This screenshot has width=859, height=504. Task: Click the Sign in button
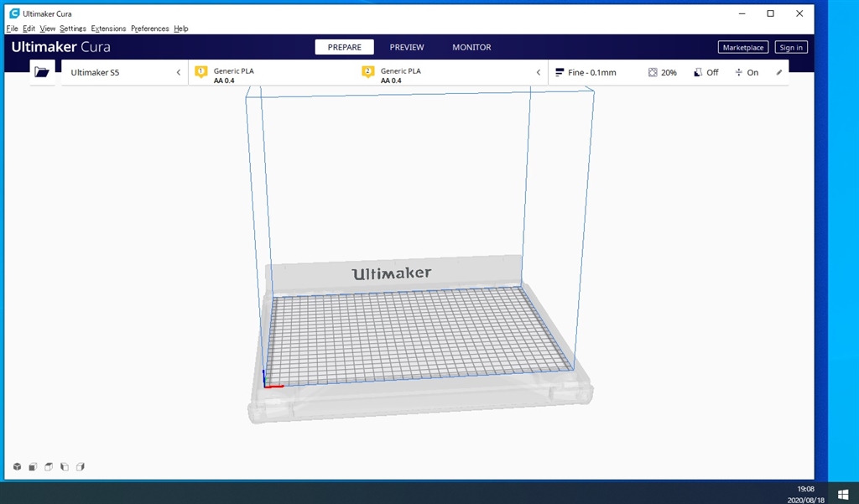(x=791, y=47)
